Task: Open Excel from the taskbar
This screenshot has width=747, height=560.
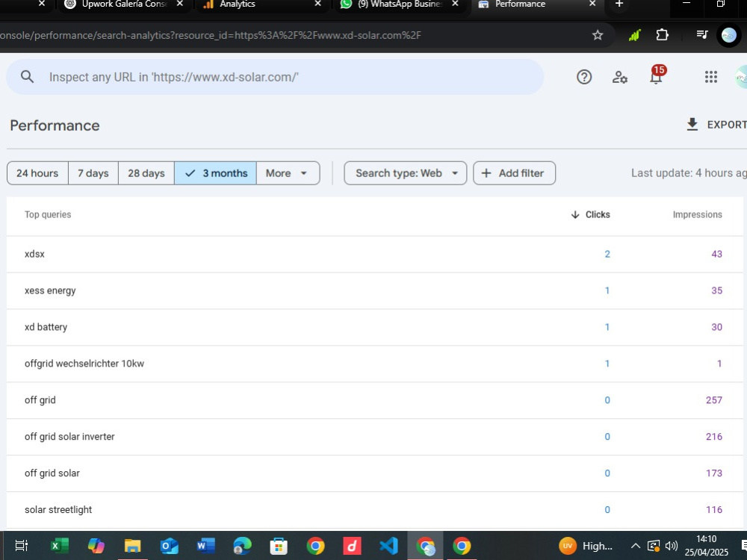Action: pyautogui.click(x=60, y=545)
